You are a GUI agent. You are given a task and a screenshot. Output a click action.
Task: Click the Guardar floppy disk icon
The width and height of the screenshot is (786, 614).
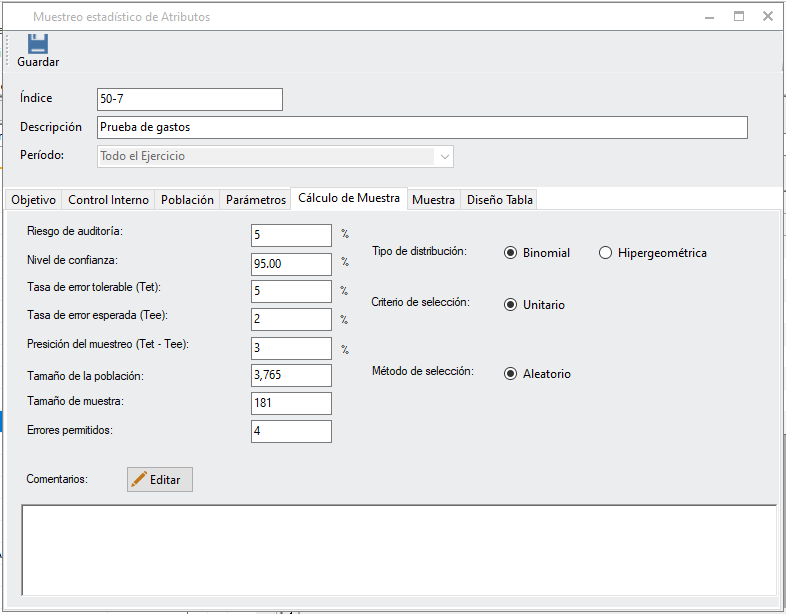click(38, 44)
